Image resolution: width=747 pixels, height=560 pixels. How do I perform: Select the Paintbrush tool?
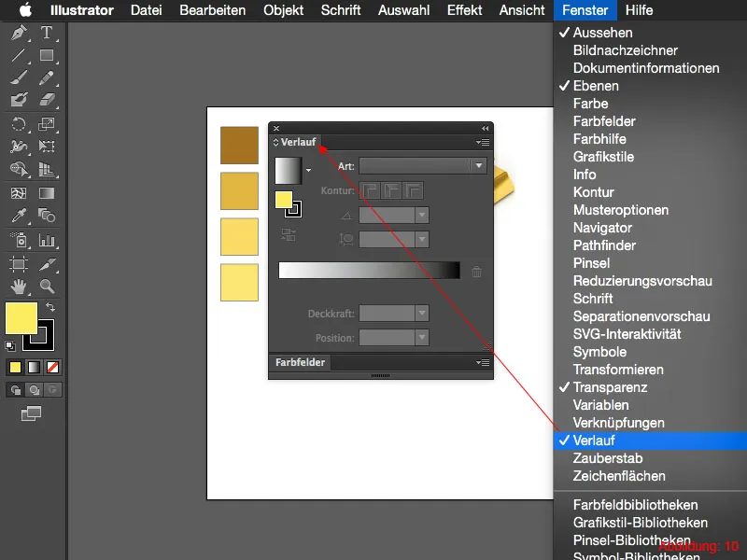point(19,77)
